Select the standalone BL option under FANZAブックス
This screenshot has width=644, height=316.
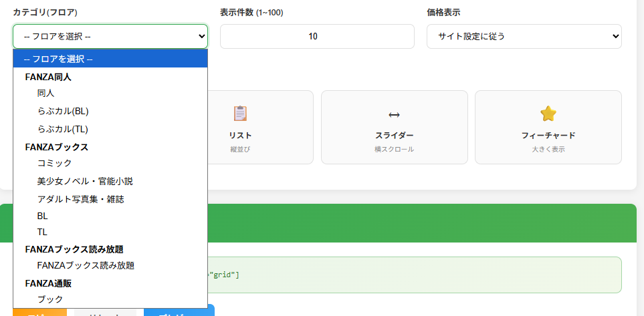(x=43, y=216)
